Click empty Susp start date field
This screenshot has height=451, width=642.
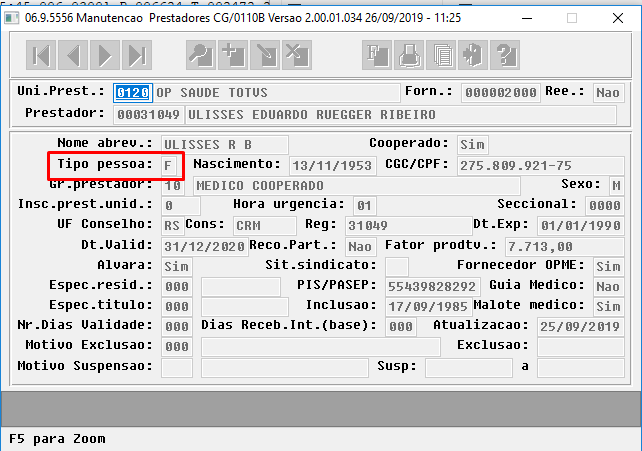(469, 368)
